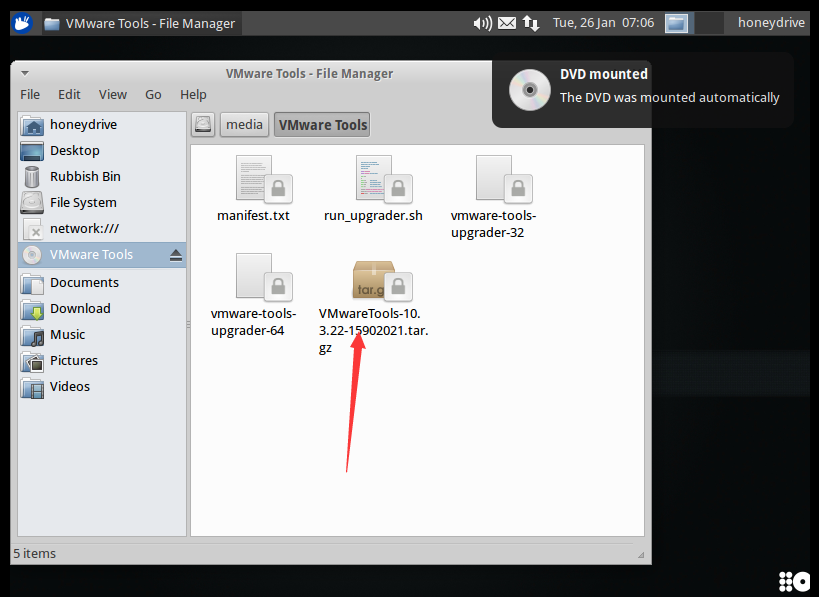Open the Go menu
819x597 pixels.
coord(153,95)
